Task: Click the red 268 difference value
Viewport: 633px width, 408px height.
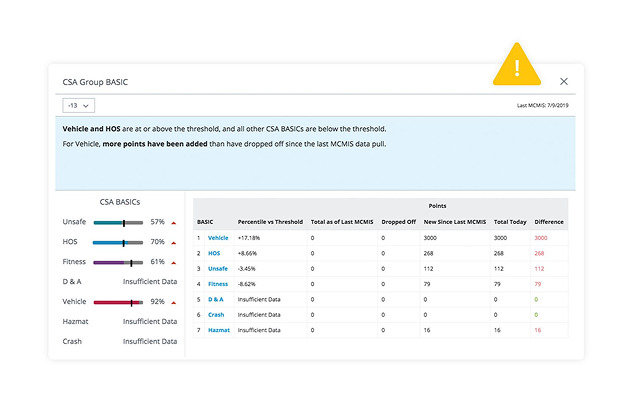Action: pyautogui.click(x=539, y=253)
